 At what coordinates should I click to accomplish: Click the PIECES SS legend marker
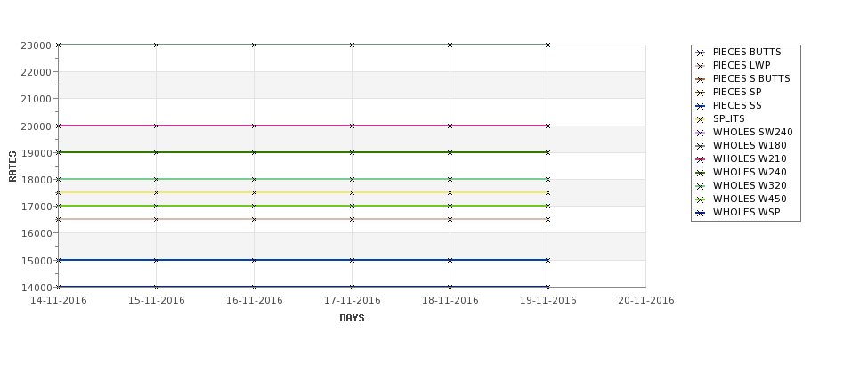click(x=701, y=106)
